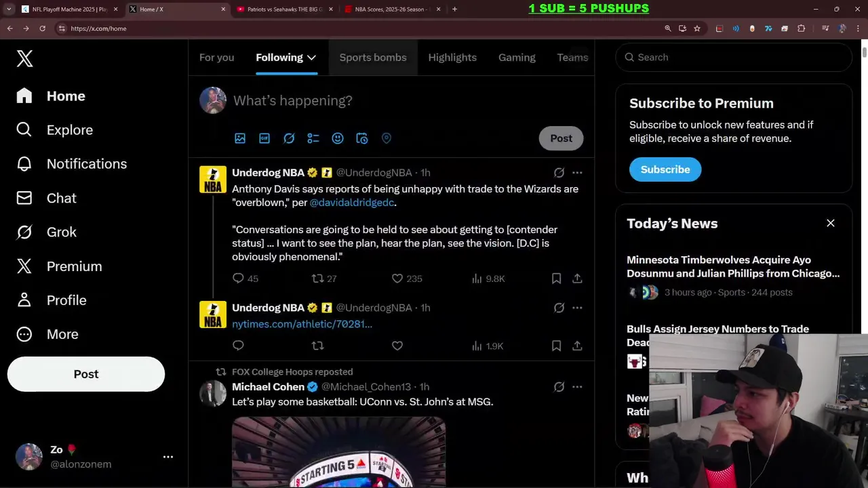Open the UConn vs St. John's video thumbnail
The image size is (868, 488).
point(338,452)
